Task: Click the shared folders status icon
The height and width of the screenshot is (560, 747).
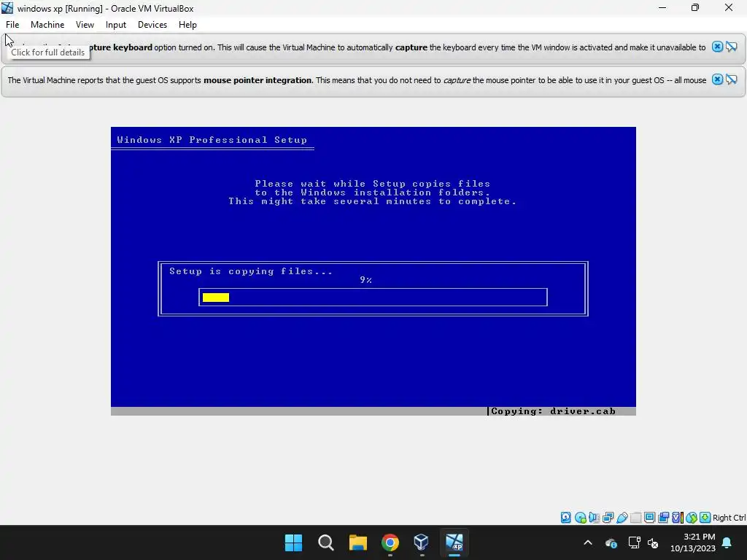Action: [636, 518]
